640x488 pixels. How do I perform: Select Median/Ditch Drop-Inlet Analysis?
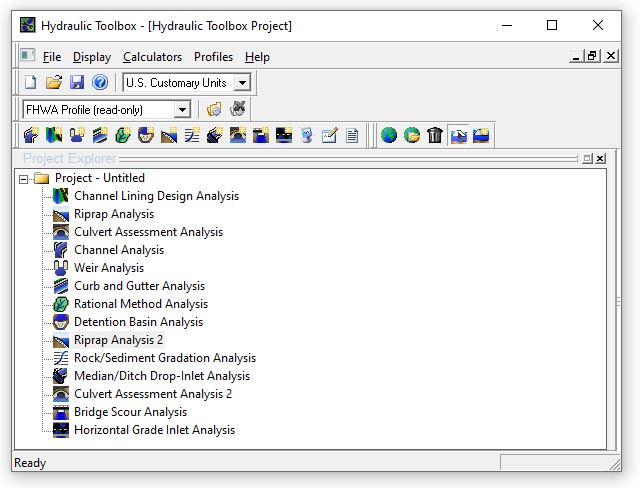point(162,376)
